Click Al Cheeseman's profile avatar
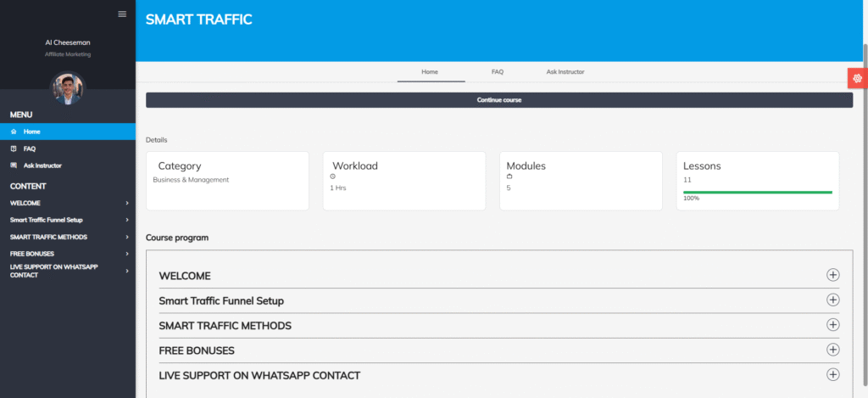Image resolution: width=868 pixels, height=398 pixels. (x=68, y=89)
